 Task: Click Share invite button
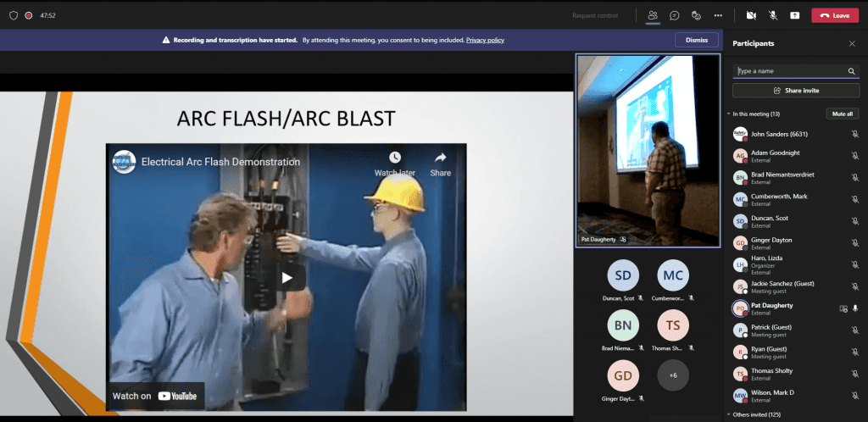[x=796, y=90]
